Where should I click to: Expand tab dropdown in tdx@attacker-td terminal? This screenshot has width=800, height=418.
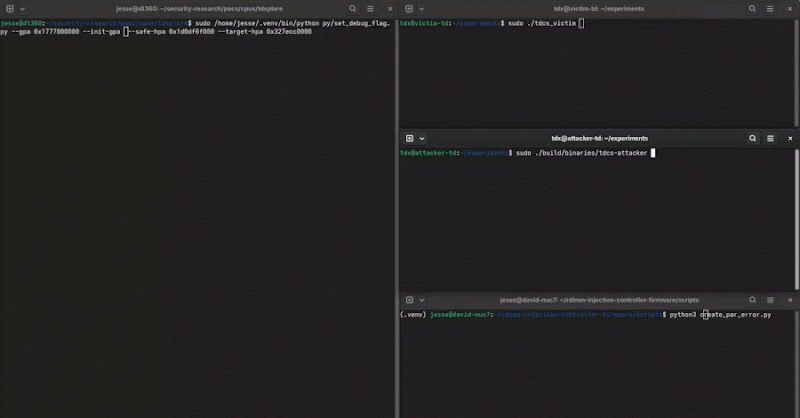pos(422,138)
